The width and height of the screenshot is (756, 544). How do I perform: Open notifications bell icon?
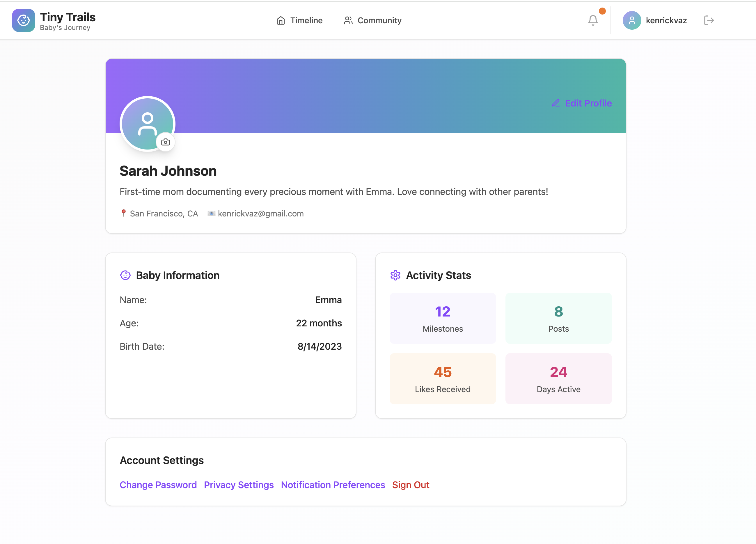pos(593,20)
